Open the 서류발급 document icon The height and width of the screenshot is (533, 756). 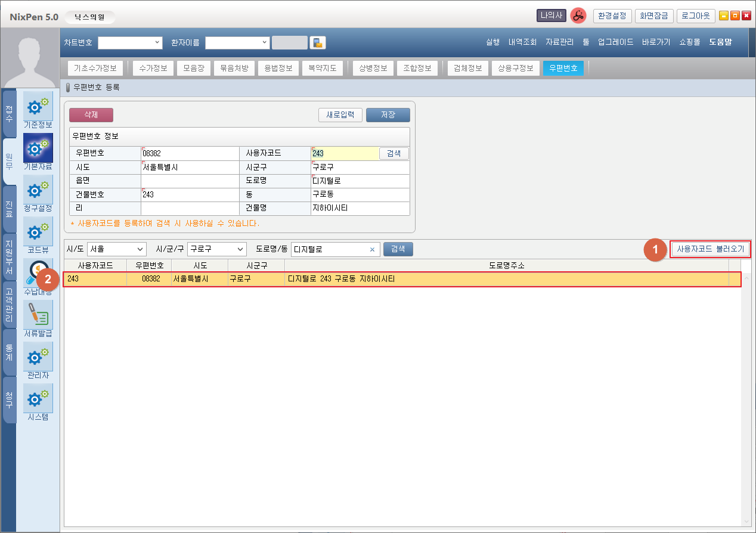click(38, 315)
